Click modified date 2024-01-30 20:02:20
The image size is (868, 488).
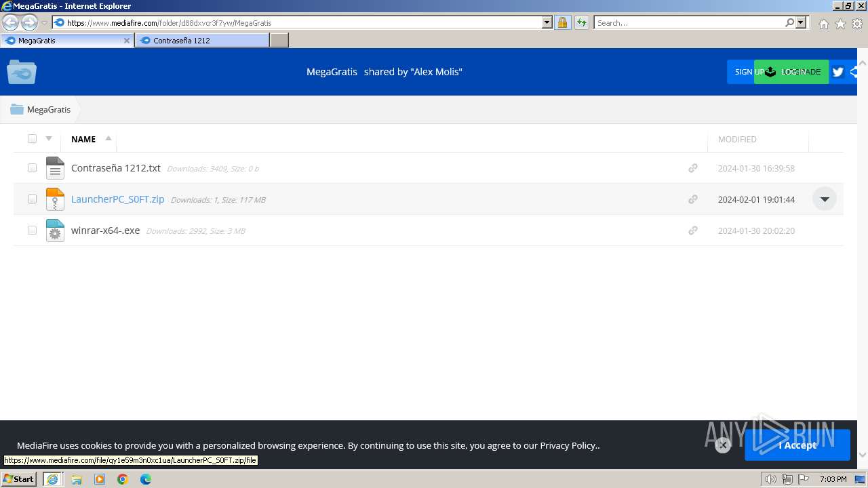tap(756, 230)
